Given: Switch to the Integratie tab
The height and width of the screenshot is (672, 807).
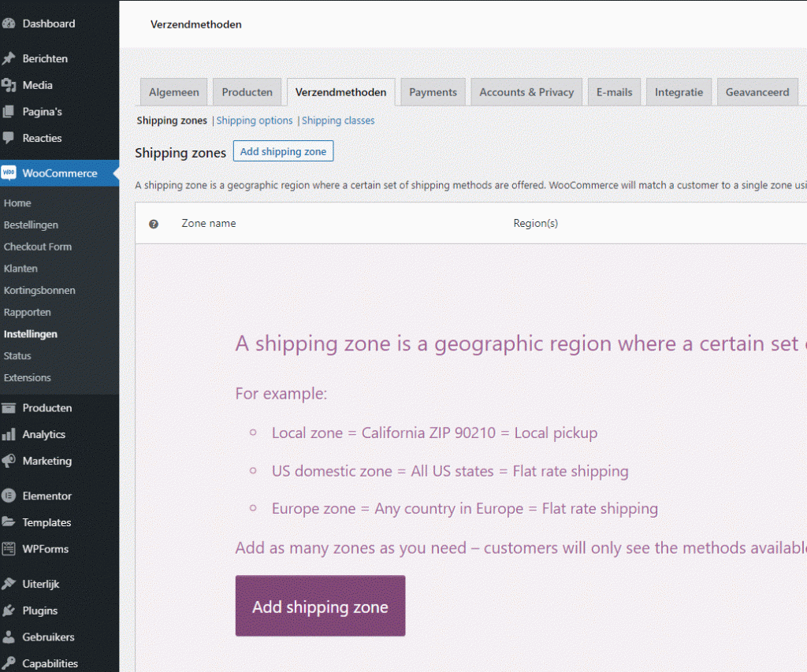Looking at the screenshot, I should (679, 92).
